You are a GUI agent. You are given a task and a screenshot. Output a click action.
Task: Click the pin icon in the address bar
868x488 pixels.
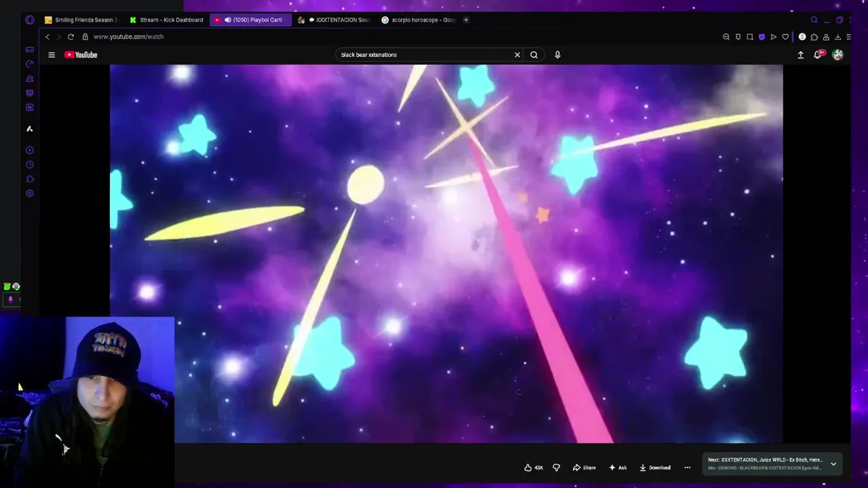point(738,37)
